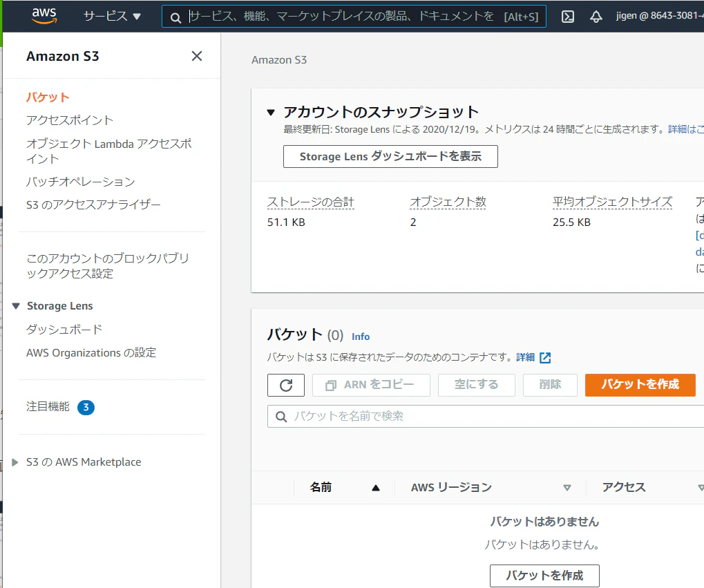The height and width of the screenshot is (588, 704).
Task: Open アクセスポイント in the sidebar
Action: (x=70, y=120)
